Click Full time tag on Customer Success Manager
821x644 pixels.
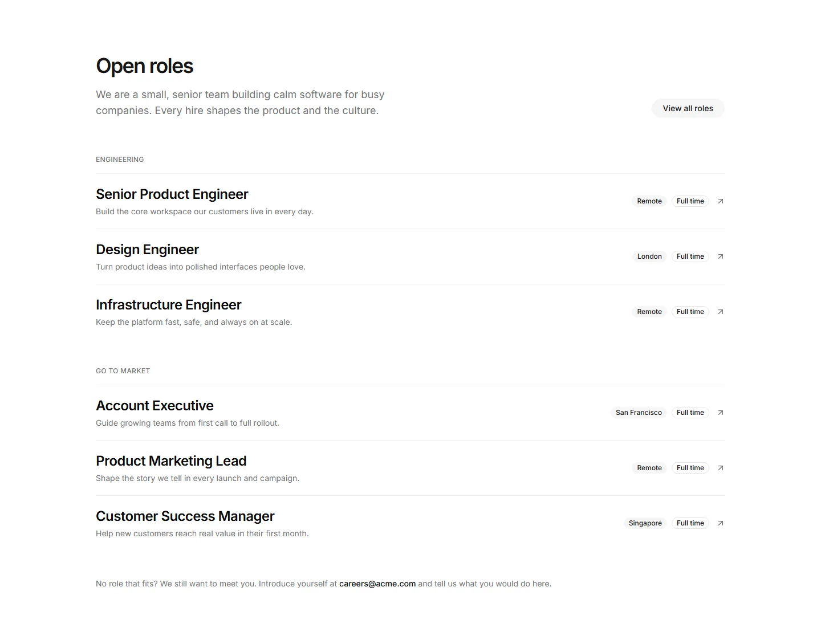(x=690, y=523)
